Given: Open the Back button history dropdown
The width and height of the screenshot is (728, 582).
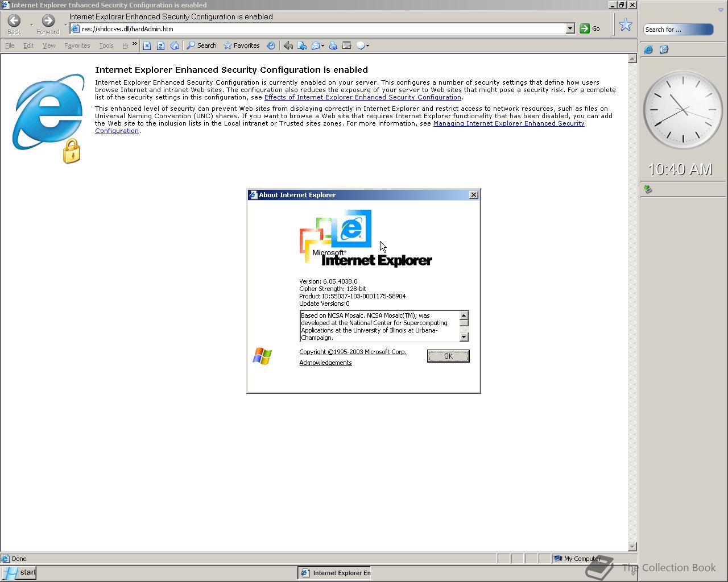Looking at the screenshot, I should (31, 24).
